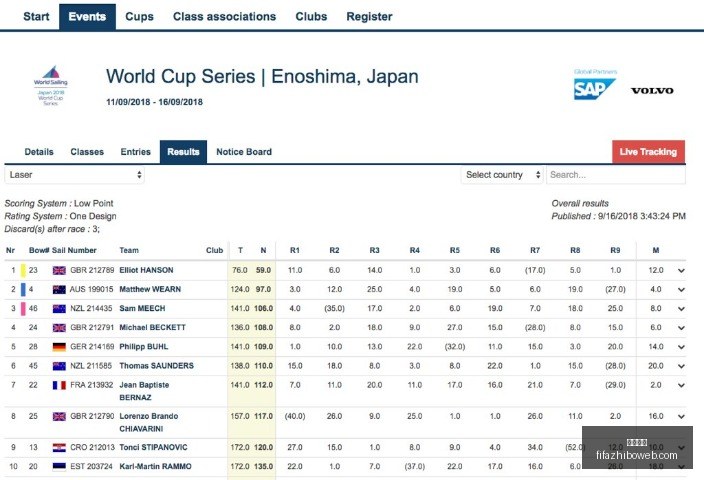The height and width of the screenshot is (480, 704).
Task: Open the Notice Board tab
Action: click(244, 152)
